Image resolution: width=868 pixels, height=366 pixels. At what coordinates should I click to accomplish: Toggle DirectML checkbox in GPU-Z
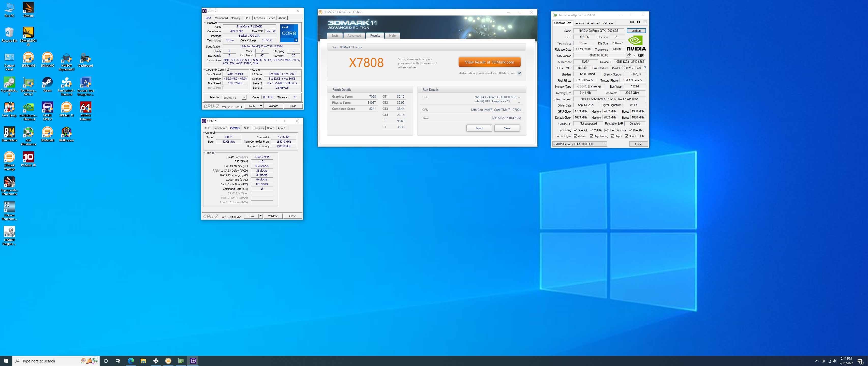point(630,130)
